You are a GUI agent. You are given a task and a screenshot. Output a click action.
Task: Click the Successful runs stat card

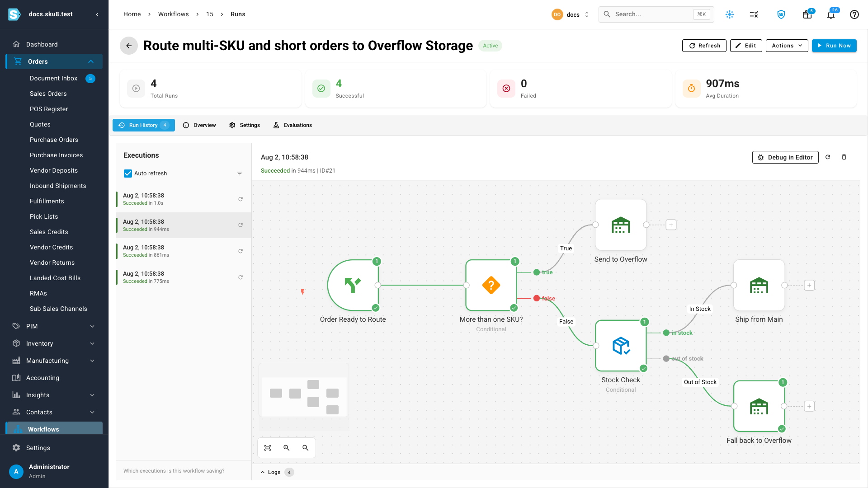396,89
